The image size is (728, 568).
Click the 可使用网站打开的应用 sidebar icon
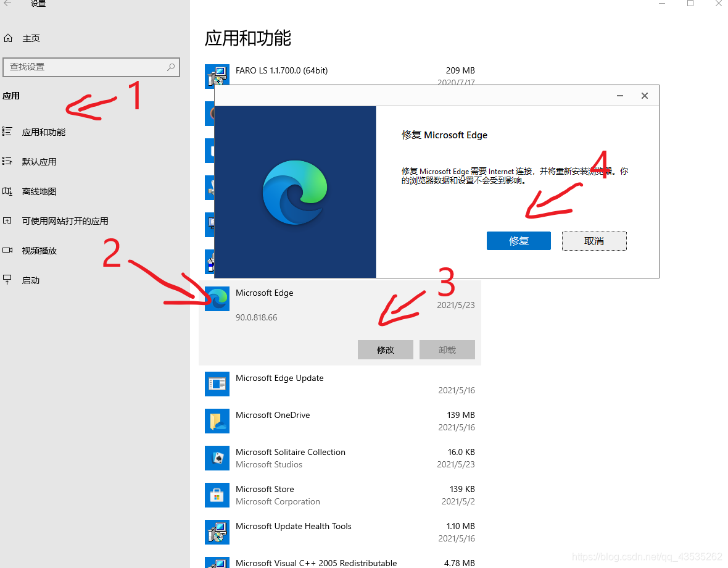point(7,220)
